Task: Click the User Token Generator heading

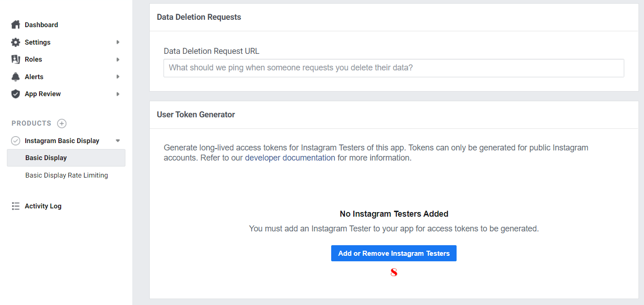Action: pyautogui.click(x=196, y=115)
